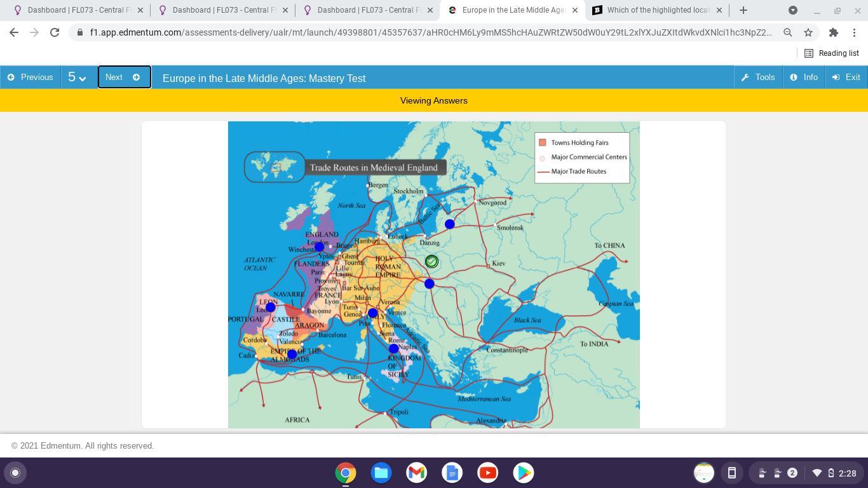Go back with the browser back arrow

tap(14, 32)
